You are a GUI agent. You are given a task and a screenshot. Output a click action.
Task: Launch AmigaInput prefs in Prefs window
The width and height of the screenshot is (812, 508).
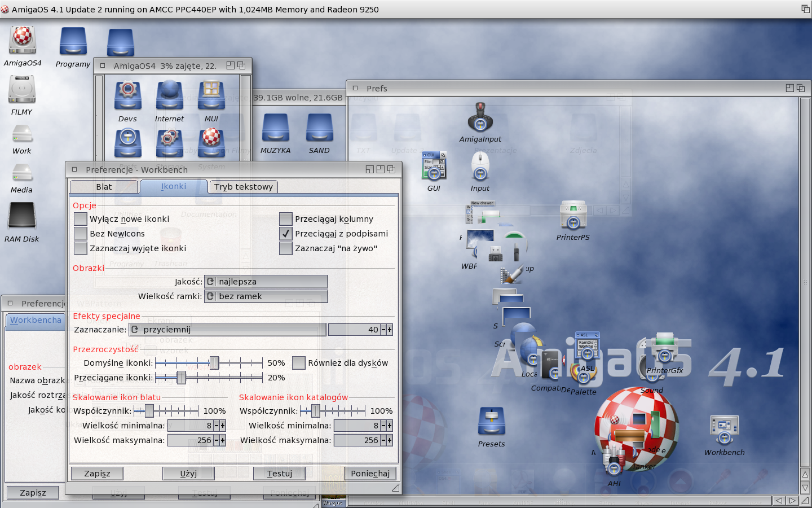[480, 117]
